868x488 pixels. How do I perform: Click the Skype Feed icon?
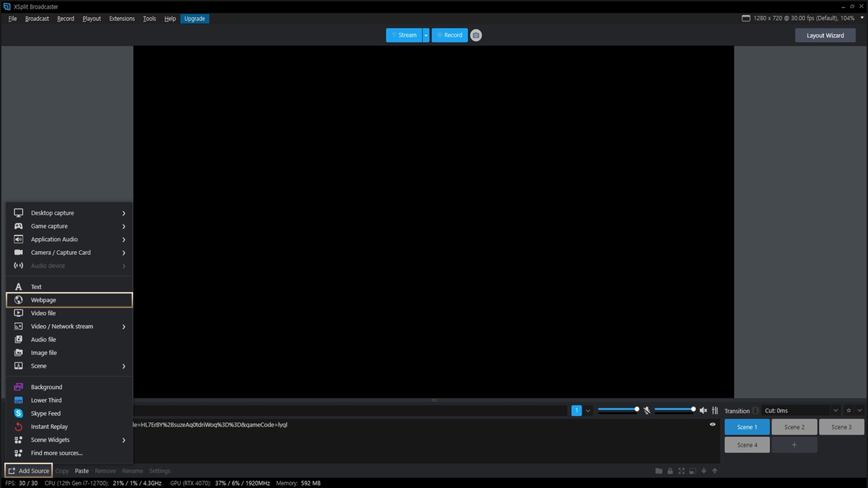click(x=18, y=413)
